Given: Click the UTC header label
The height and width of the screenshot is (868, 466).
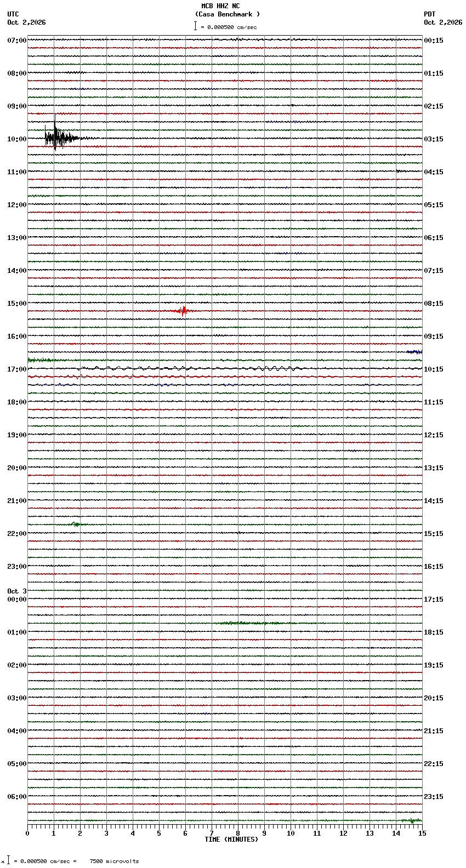Looking at the screenshot, I should [x=13, y=14].
